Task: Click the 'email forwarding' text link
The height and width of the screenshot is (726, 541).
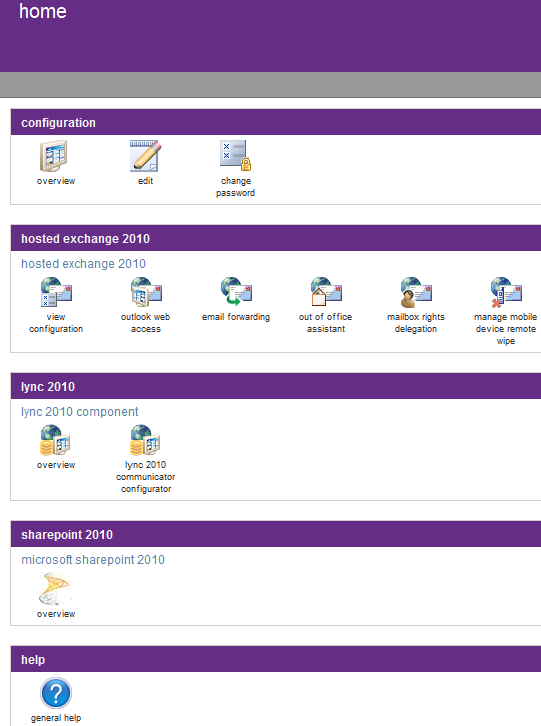Action: click(x=236, y=317)
